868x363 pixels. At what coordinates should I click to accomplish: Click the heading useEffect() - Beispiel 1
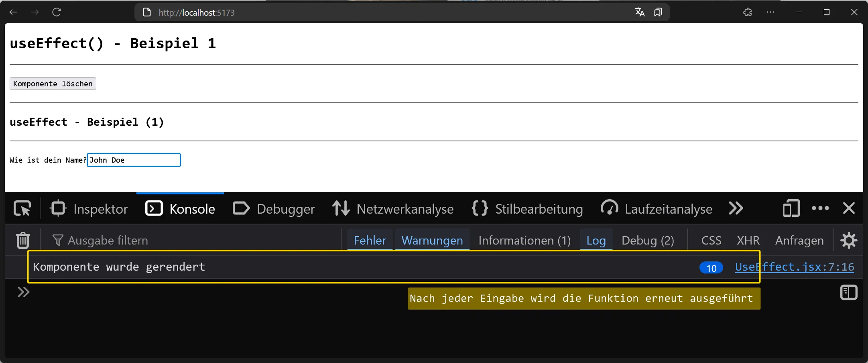[x=113, y=43]
